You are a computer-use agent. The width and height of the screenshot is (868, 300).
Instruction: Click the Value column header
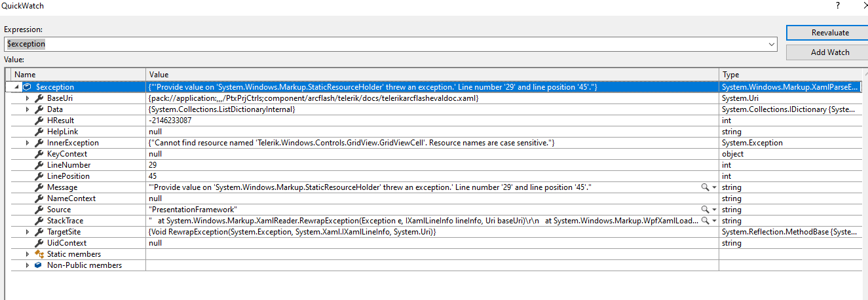coord(432,75)
